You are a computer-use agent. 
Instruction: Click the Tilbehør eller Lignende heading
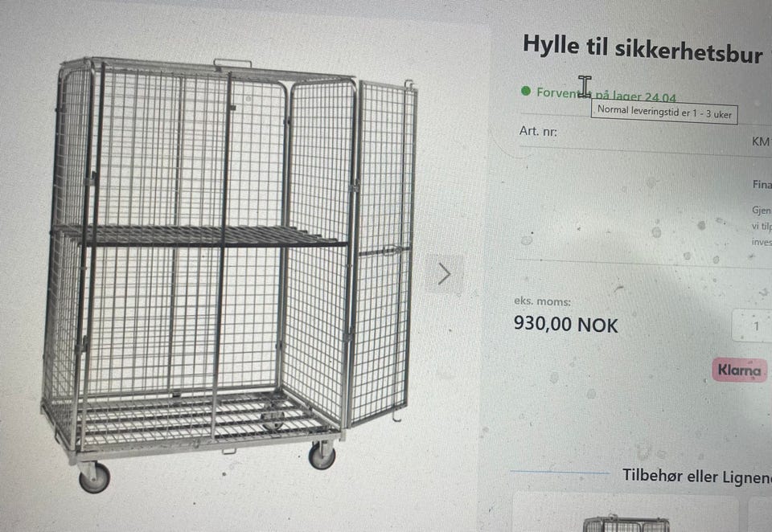pyautogui.click(x=696, y=477)
